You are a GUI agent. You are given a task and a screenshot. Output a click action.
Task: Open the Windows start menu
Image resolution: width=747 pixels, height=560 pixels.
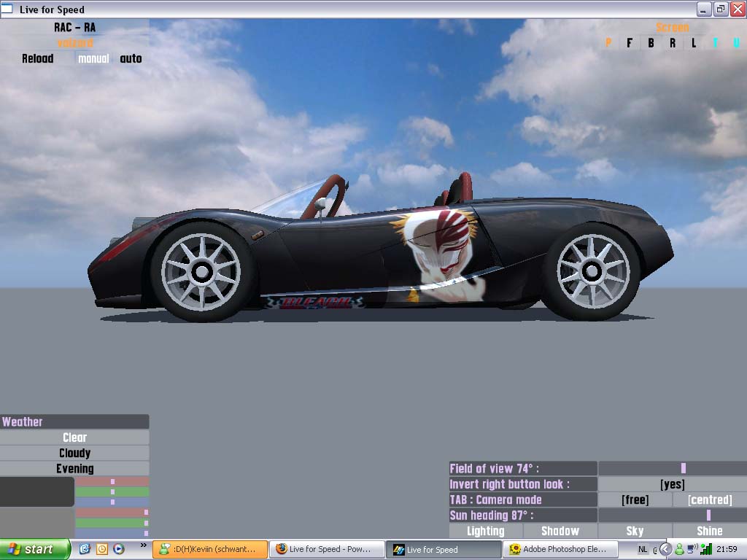click(35, 549)
